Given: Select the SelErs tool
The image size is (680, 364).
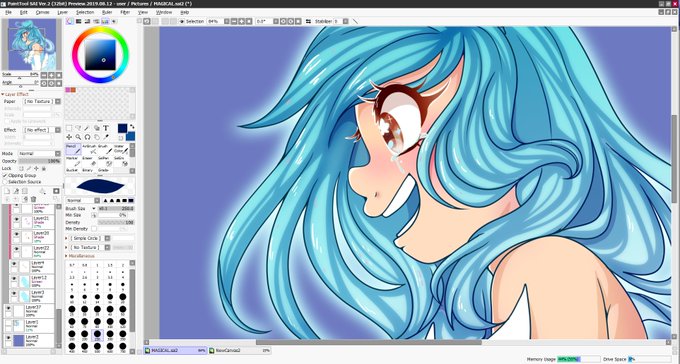Looking at the screenshot, I should pos(121,161).
